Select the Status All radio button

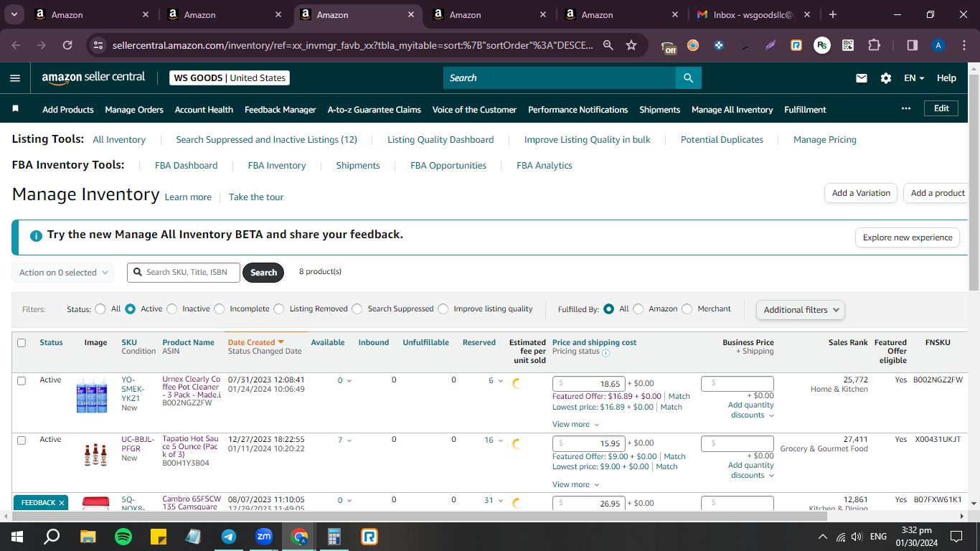(x=100, y=309)
